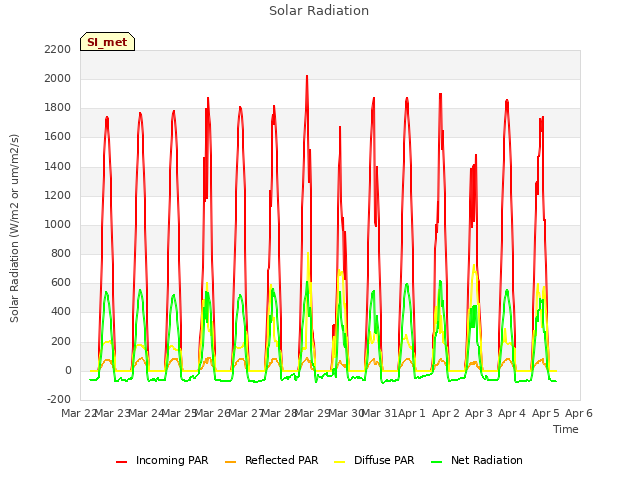Click the Apr 5 x-axis date label

pyautogui.click(x=546, y=413)
